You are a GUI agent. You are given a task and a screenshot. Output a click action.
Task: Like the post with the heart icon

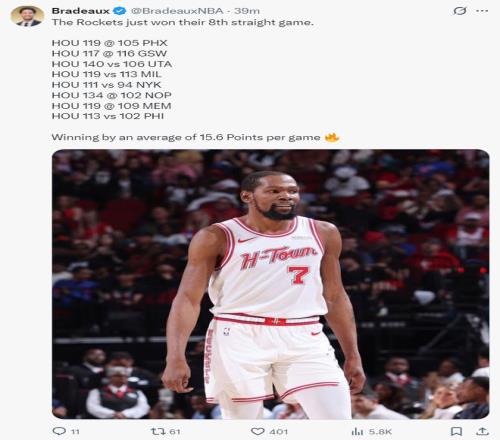257,431
